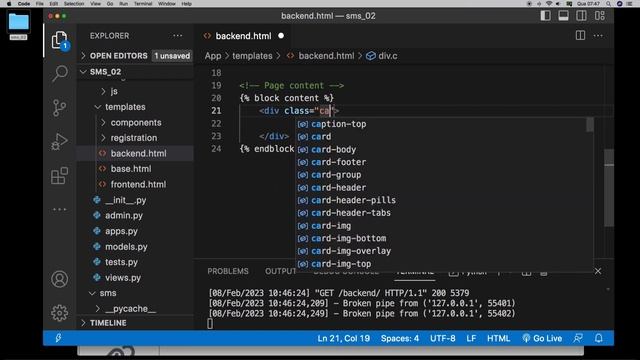Start Go Live server
640x360 pixels.
tap(542, 338)
